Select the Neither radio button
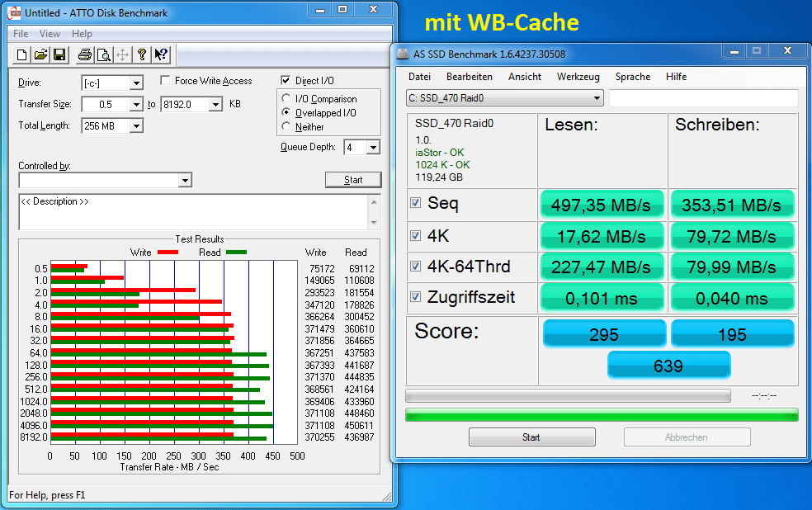This screenshot has width=812, height=510. pos(286,125)
